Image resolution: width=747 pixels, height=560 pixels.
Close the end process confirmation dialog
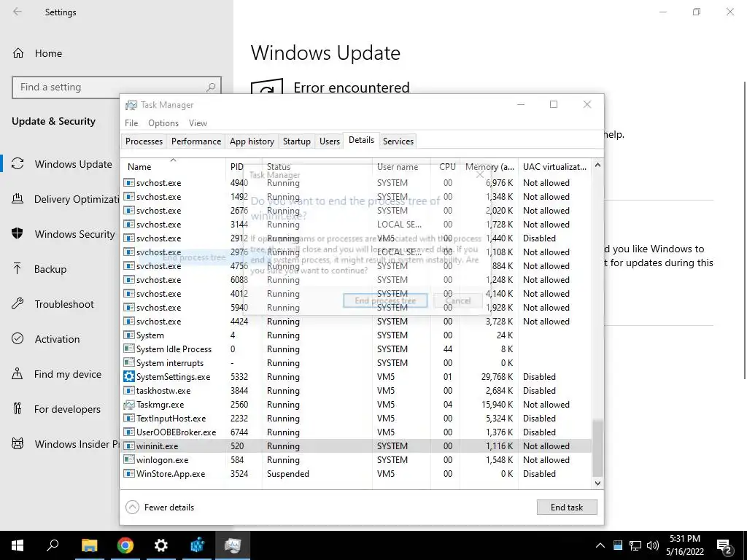480,175
